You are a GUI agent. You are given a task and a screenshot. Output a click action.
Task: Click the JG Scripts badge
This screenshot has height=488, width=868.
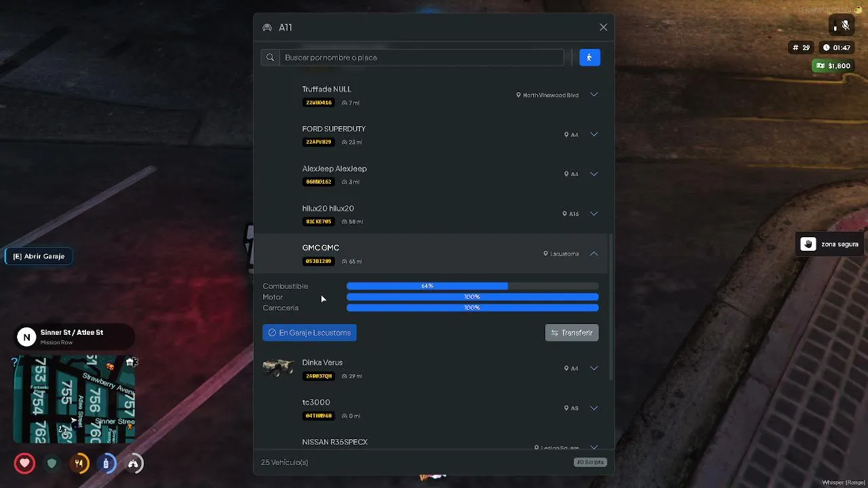(590, 462)
